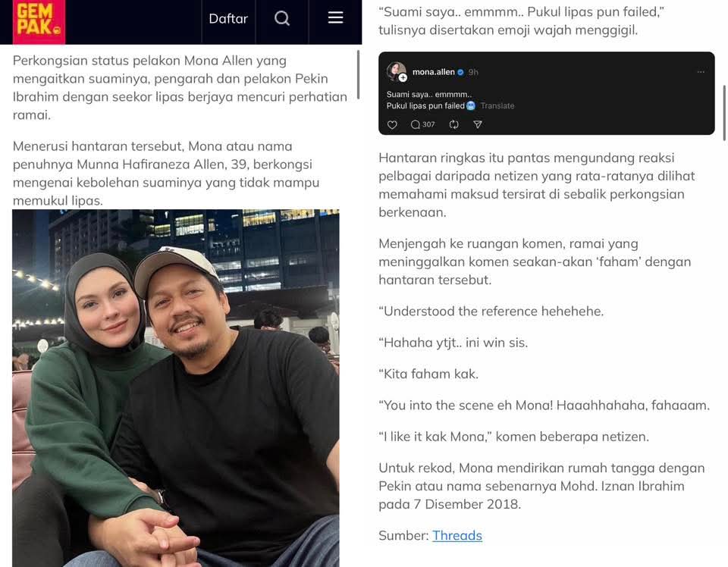Click the right page scrollbar
The width and height of the screenshot is (728, 567).
pos(723,113)
